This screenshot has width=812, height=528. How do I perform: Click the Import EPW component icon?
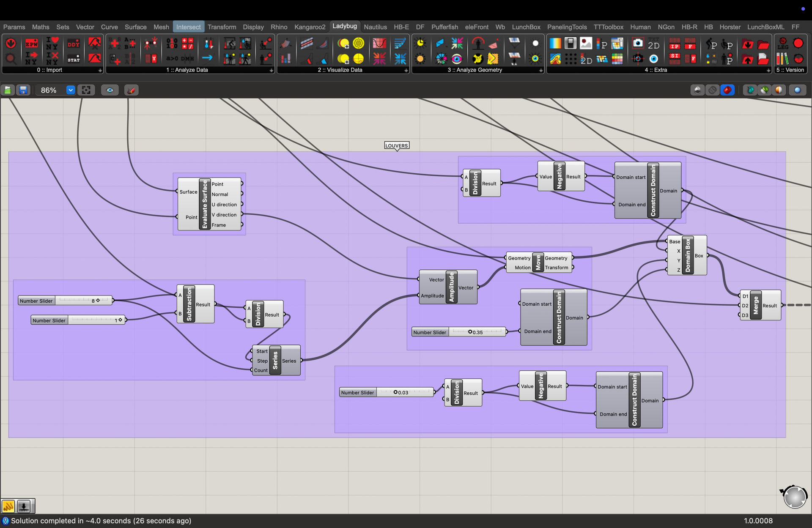[31, 44]
